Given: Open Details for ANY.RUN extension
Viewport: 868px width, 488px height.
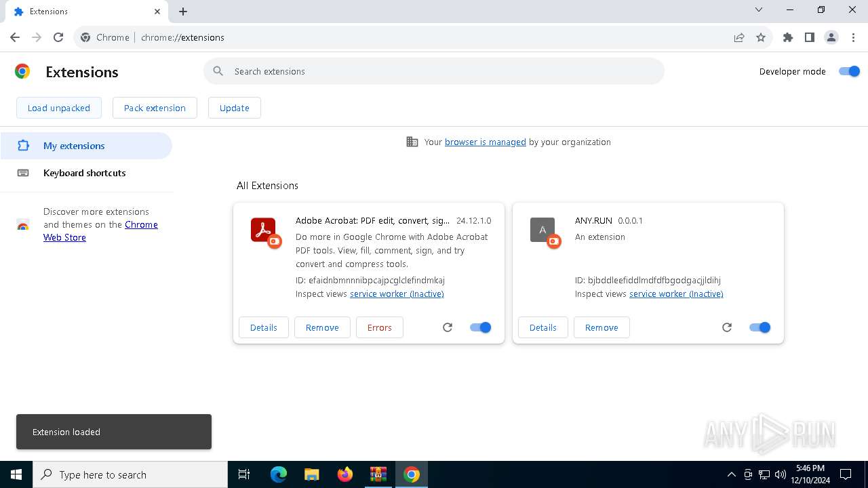Looking at the screenshot, I should coord(543,327).
